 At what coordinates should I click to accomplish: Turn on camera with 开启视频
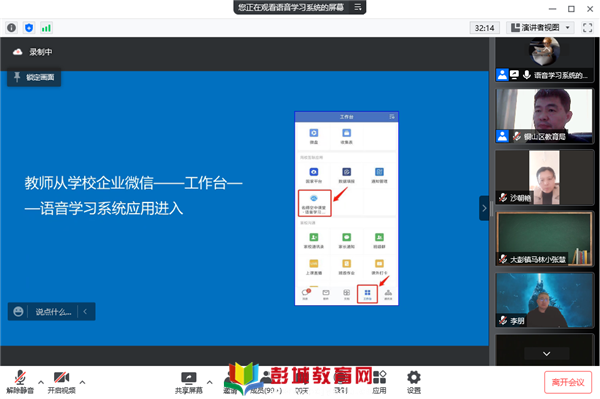61,382
